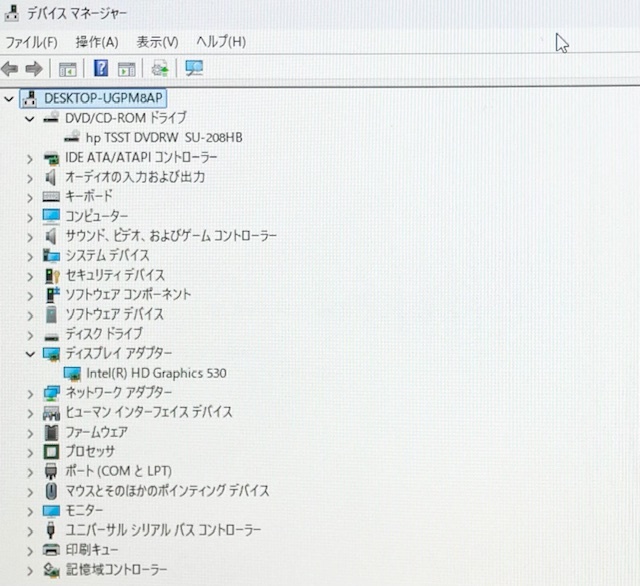Toggle the action pane toolbar icon

127,69
